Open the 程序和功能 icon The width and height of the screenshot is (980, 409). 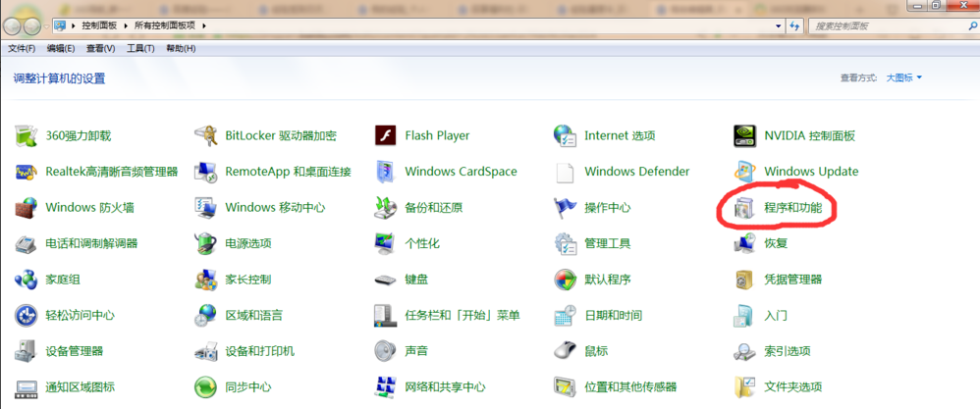pyautogui.click(x=745, y=209)
